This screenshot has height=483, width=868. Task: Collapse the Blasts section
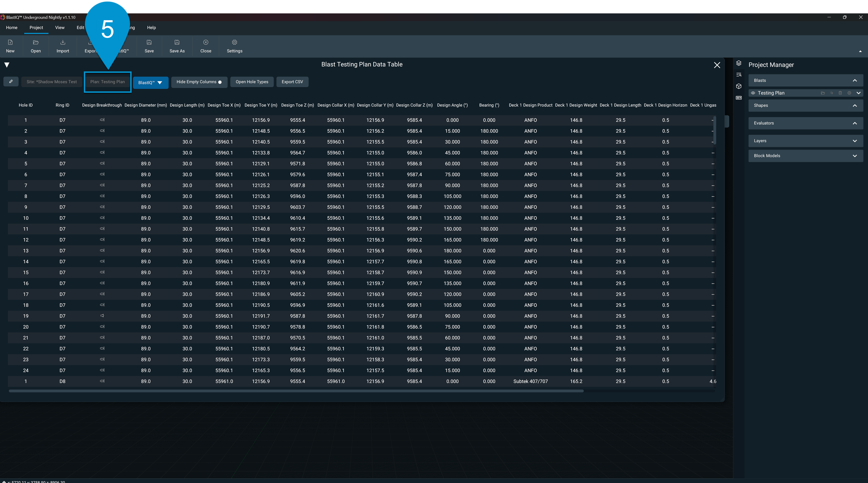[x=854, y=80]
